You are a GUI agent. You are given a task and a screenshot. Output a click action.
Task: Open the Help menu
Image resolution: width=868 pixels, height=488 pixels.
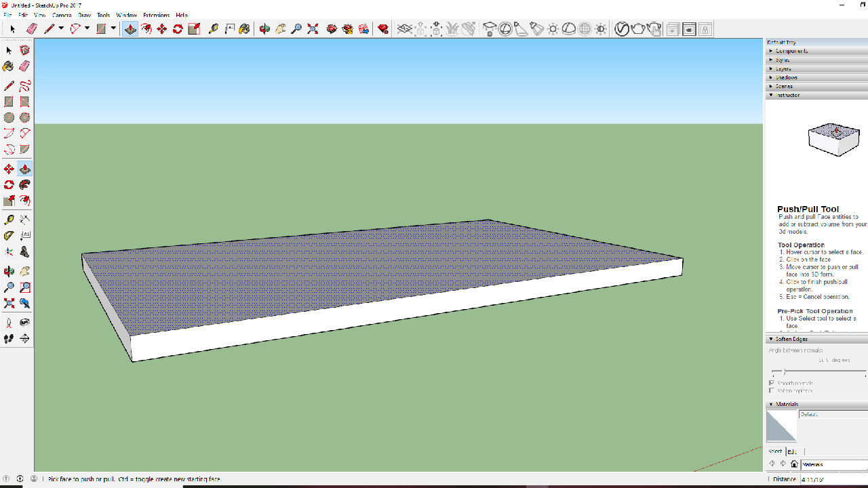tap(182, 15)
